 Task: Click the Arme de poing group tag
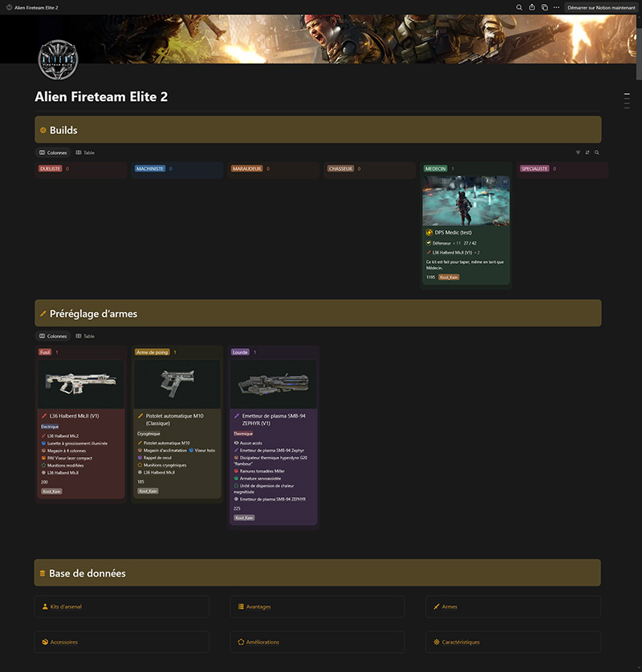tap(152, 352)
